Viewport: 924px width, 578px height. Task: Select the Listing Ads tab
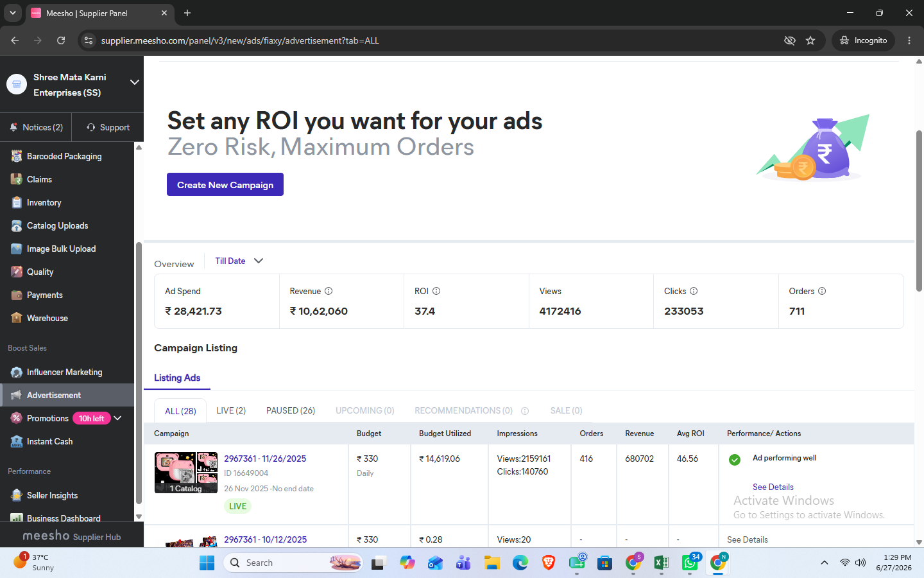point(177,378)
